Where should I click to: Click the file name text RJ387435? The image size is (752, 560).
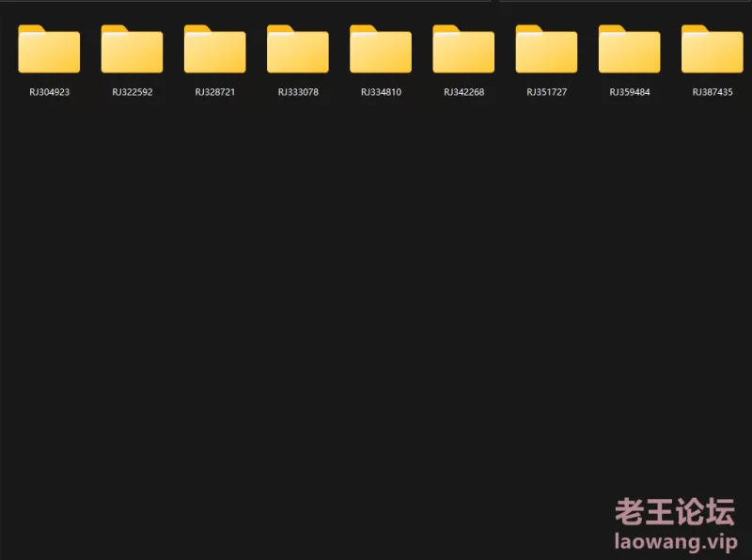click(x=713, y=92)
